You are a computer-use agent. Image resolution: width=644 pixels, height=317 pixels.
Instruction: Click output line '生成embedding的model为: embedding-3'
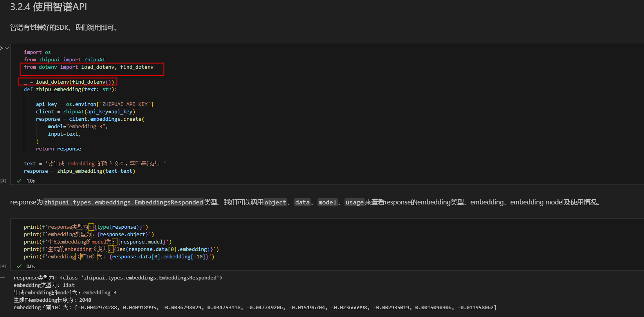pyautogui.click(x=65, y=293)
